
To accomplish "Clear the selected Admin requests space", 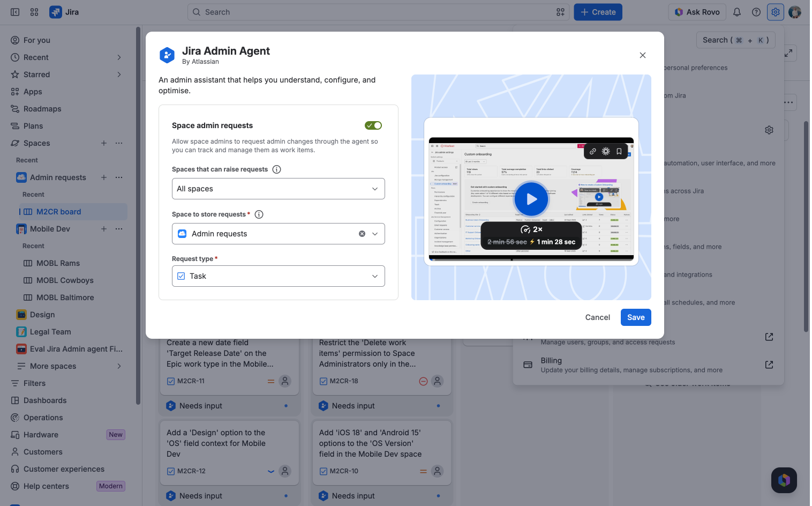I will pyautogui.click(x=362, y=234).
